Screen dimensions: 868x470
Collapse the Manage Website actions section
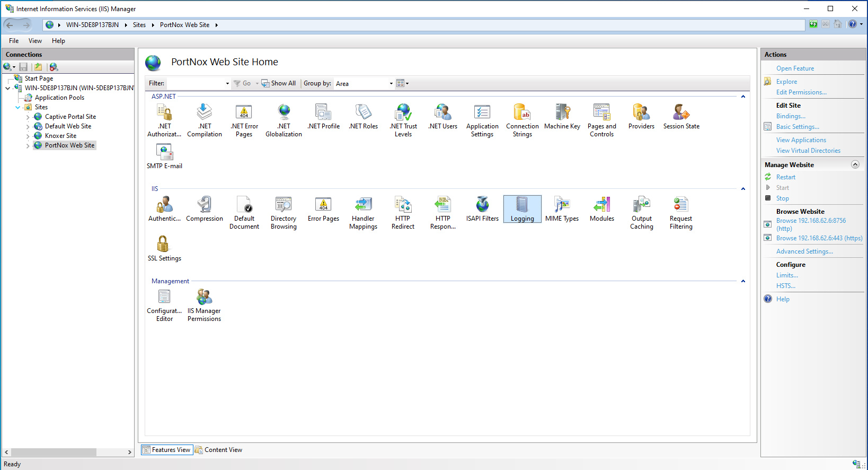tap(855, 164)
